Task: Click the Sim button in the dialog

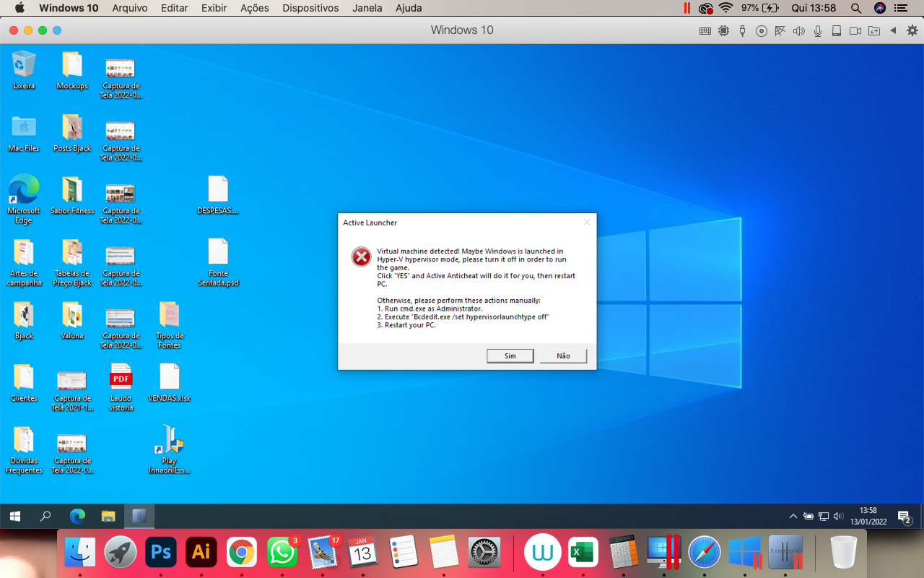Action: [x=510, y=355]
